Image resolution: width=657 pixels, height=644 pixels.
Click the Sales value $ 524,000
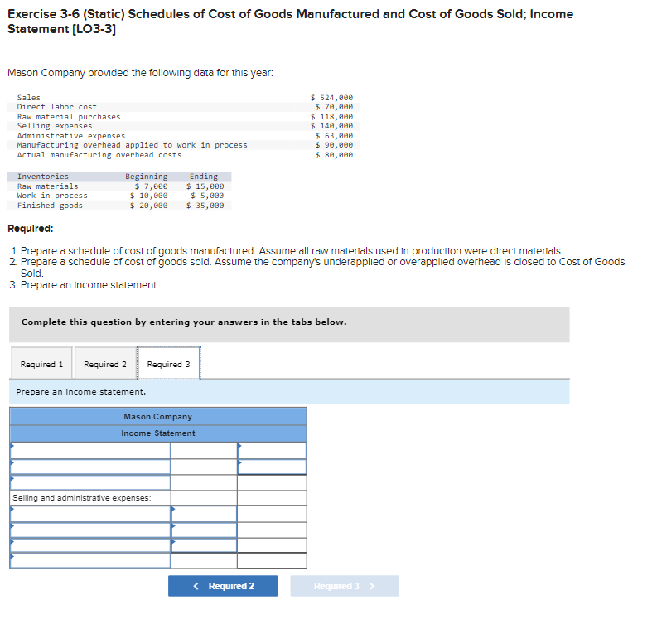[331, 97]
